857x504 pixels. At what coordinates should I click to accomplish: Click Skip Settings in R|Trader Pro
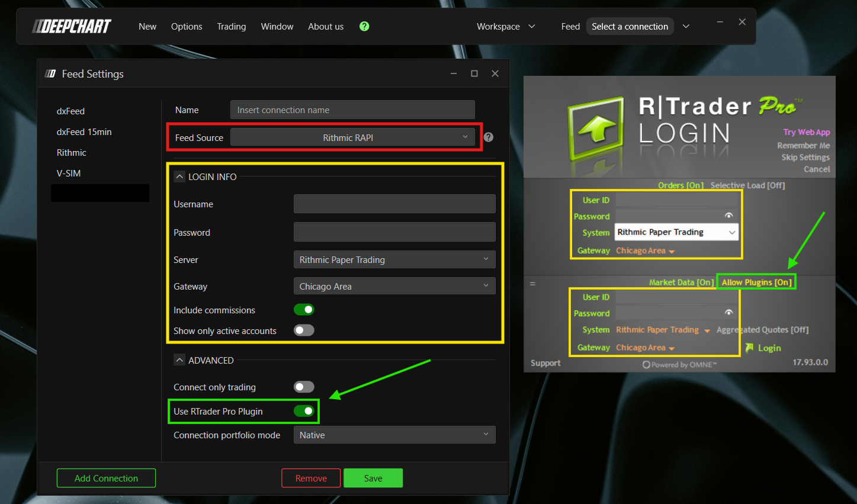click(x=805, y=157)
